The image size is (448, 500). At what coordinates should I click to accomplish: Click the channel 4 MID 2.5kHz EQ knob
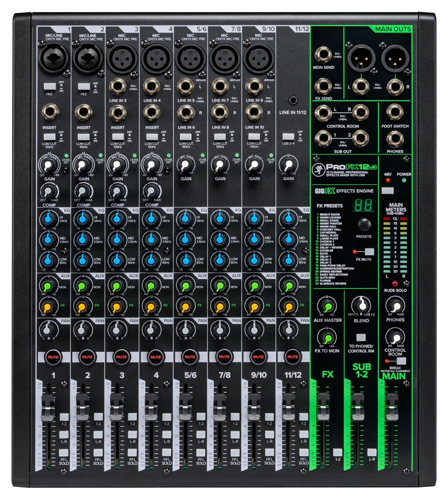(x=151, y=239)
